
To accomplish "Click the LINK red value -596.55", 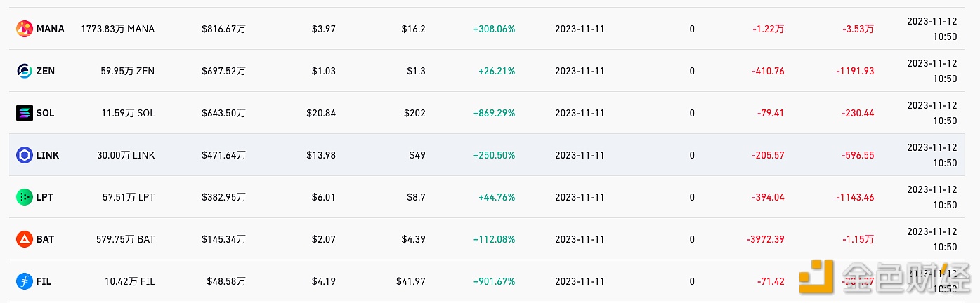I will click(x=855, y=155).
